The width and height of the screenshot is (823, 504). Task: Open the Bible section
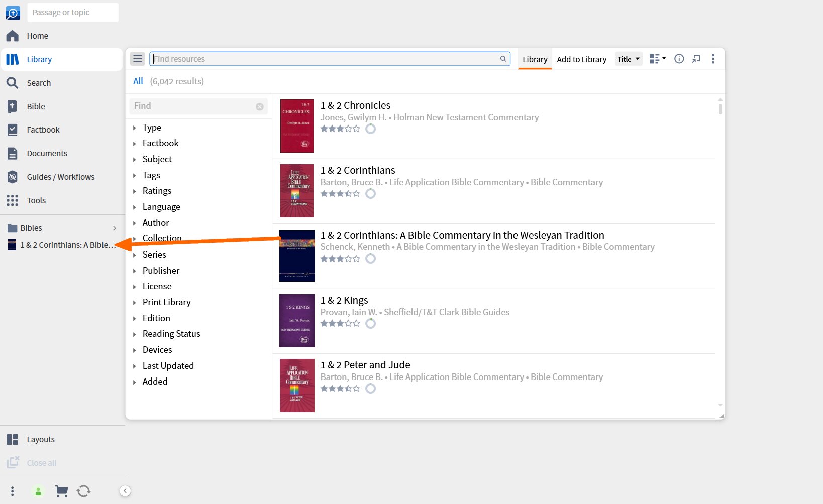pyautogui.click(x=62, y=106)
